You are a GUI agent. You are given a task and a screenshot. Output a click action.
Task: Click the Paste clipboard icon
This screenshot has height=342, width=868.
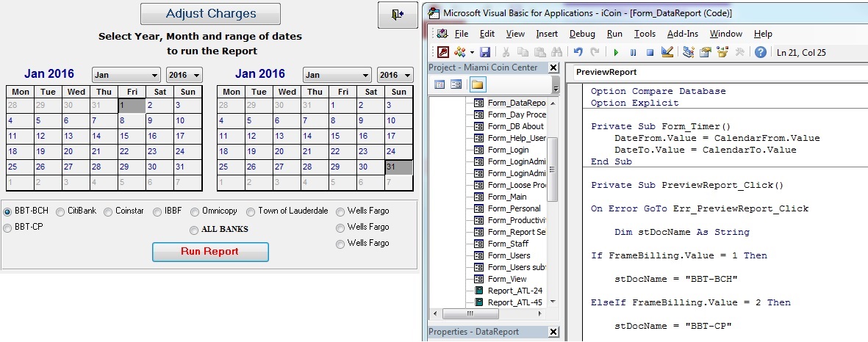[x=539, y=52]
